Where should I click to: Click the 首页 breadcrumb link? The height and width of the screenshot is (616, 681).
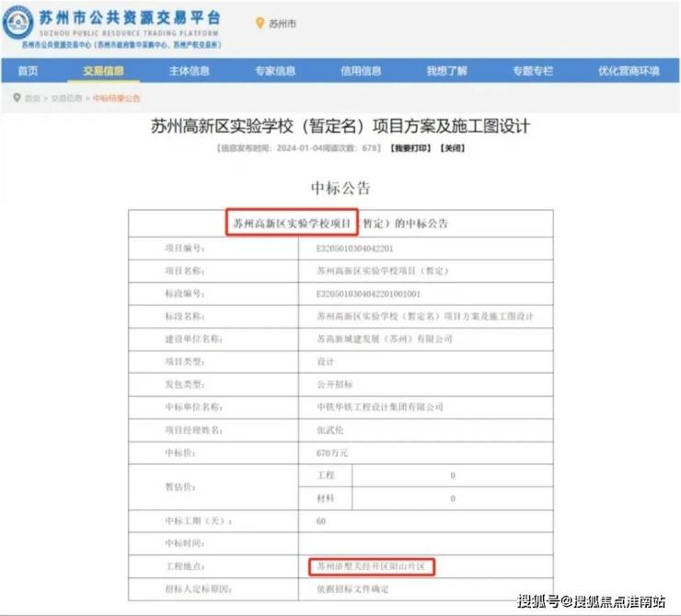click(32, 98)
